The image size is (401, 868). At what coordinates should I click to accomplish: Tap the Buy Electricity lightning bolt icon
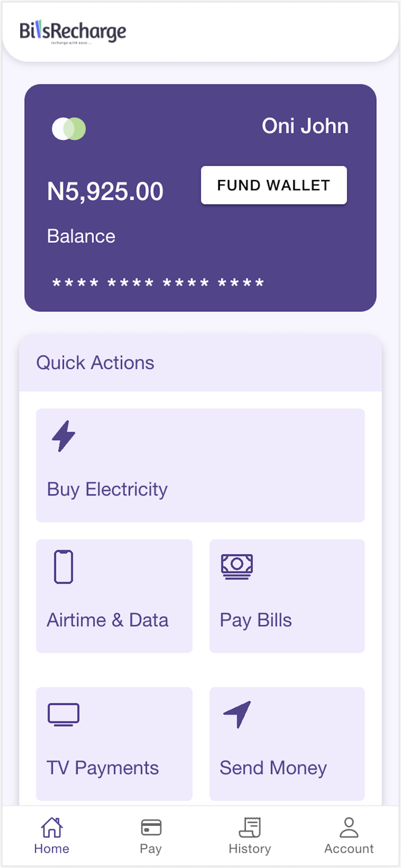pos(64,436)
